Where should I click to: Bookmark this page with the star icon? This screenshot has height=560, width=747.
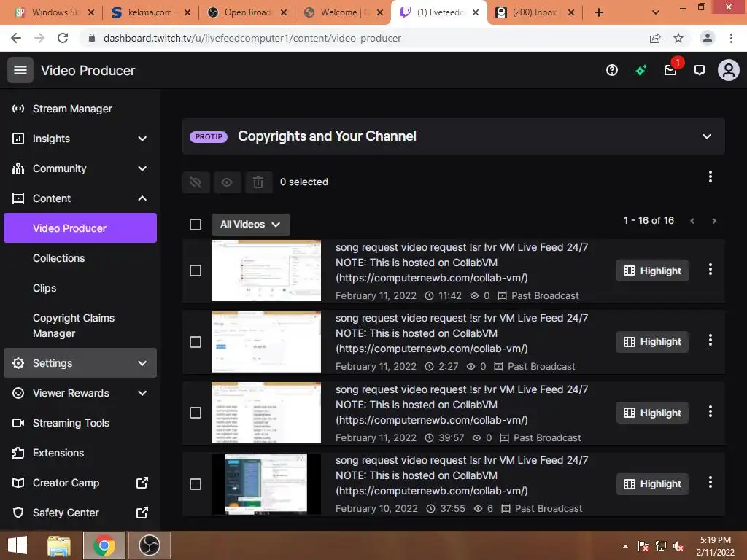(678, 38)
